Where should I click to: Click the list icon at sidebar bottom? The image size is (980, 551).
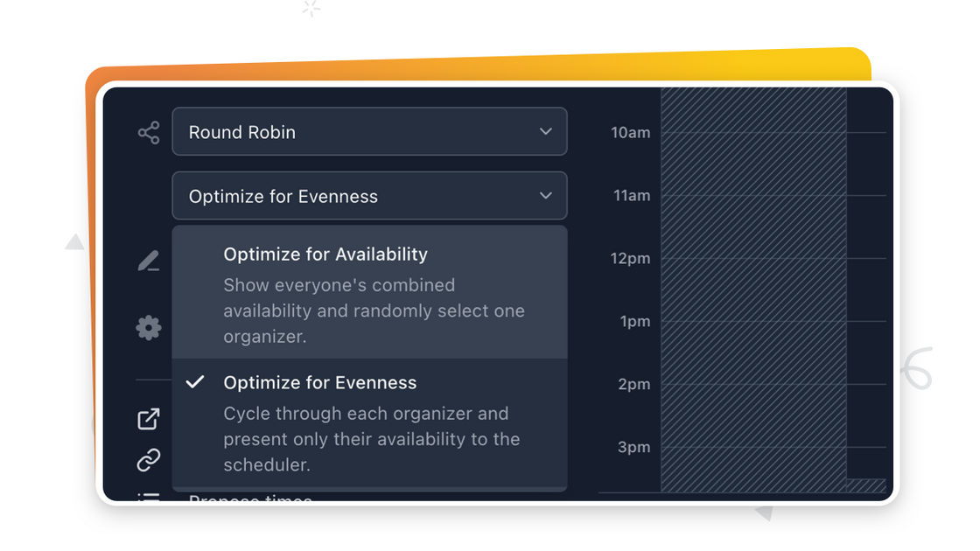(x=149, y=497)
